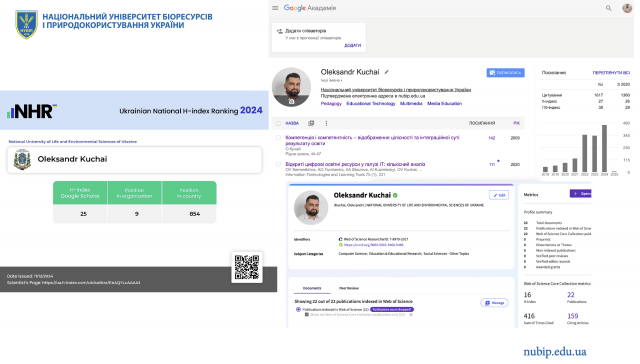640x364 pixels.
Task: Open the Multimedia interest link
Action: pyautogui.click(x=411, y=104)
